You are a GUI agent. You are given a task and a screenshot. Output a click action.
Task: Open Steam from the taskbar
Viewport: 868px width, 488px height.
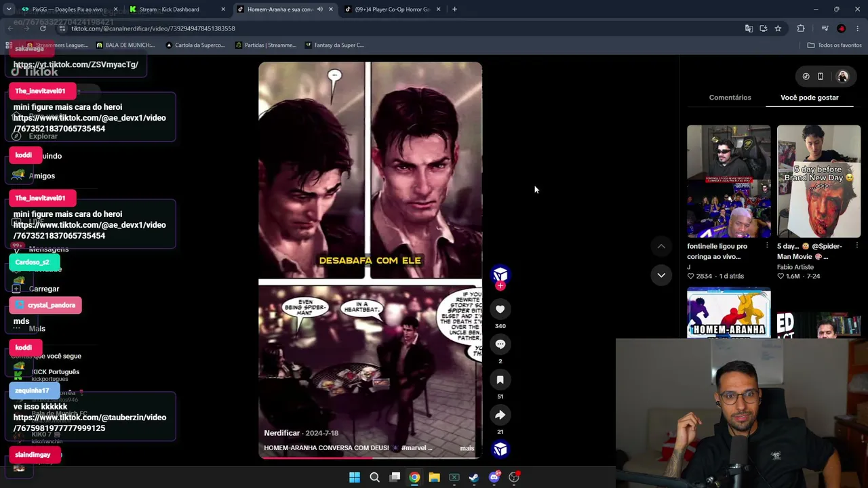click(474, 477)
